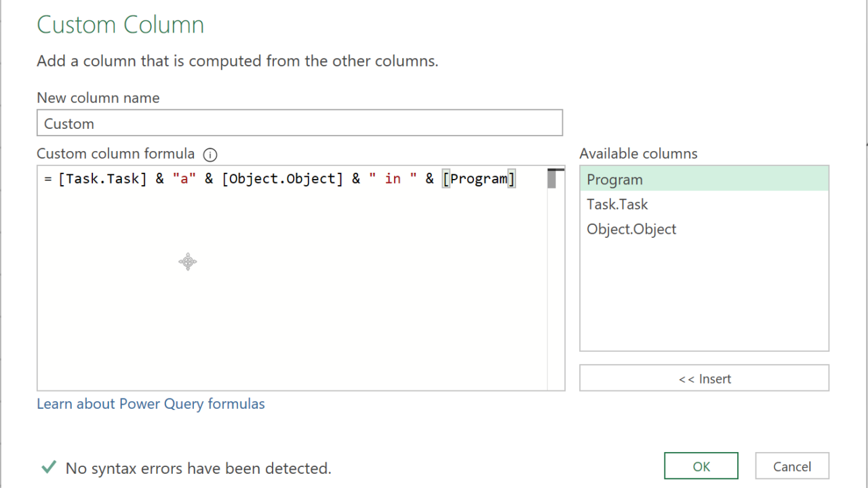Click the green checkmark syntax status icon

(x=48, y=468)
